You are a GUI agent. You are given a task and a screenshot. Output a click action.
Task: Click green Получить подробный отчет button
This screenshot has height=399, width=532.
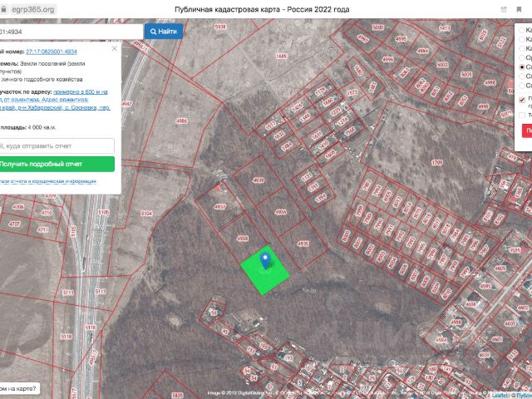(x=56, y=164)
